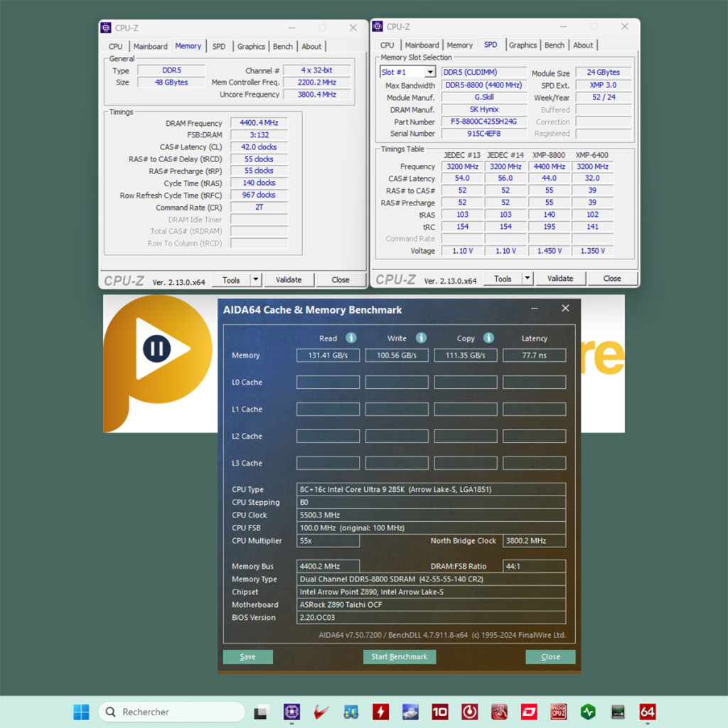The height and width of the screenshot is (728, 728).
Task: Switch to Bench tab in right CPU-Z window
Action: point(555,45)
